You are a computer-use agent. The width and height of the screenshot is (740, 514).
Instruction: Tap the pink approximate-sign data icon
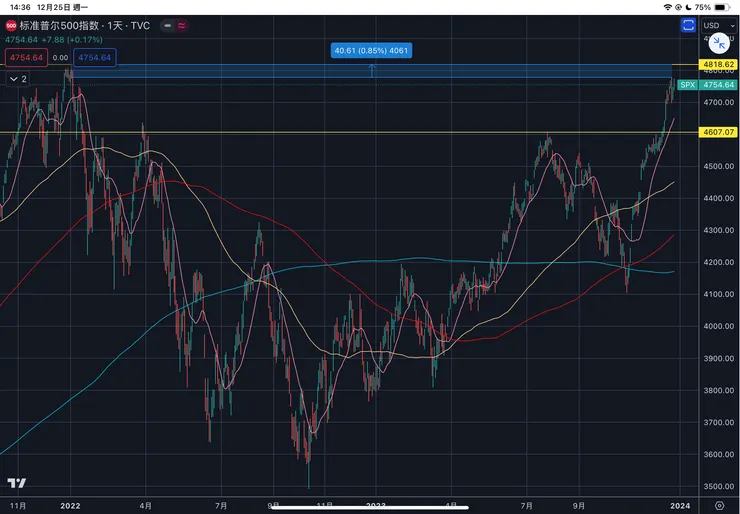point(182,26)
